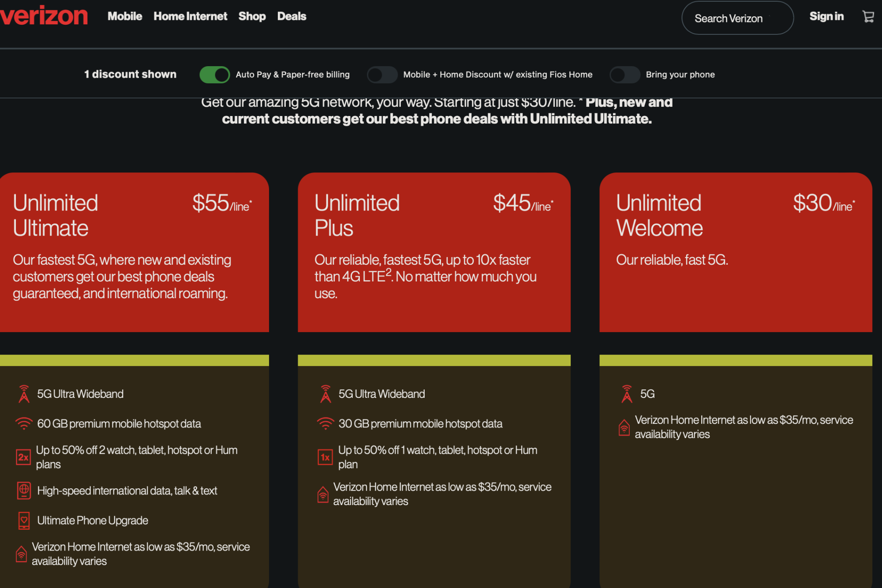Select the Unlimited Welcome plan heading
Image resolution: width=882 pixels, height=588 pixels.
[659, 215]
